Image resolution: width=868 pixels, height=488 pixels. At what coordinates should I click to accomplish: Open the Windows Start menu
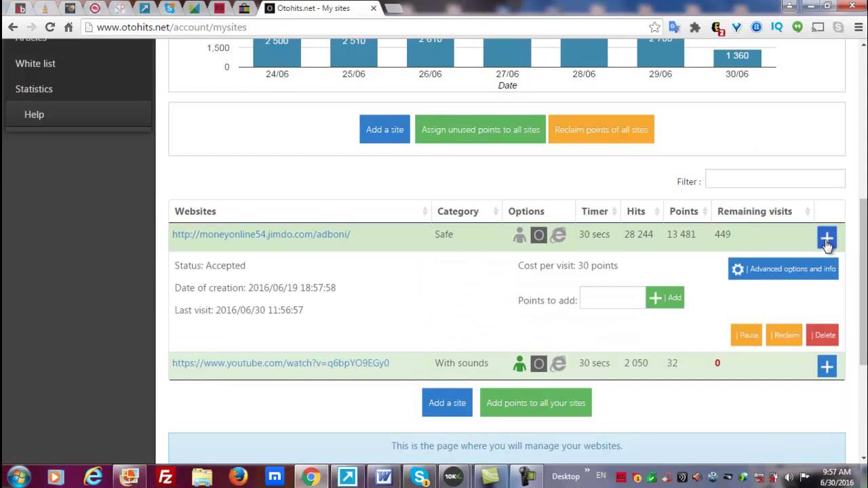click(18, 476)
